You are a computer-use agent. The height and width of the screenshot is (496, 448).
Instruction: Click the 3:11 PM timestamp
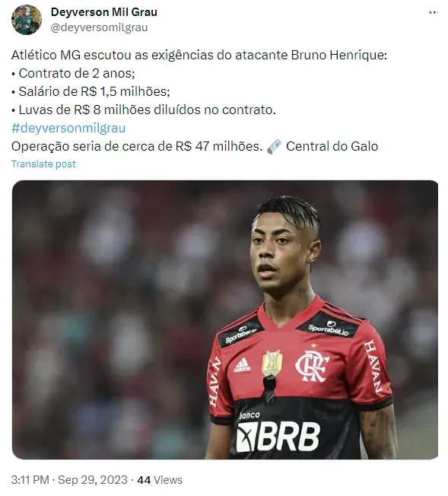(x=30, y=480)
